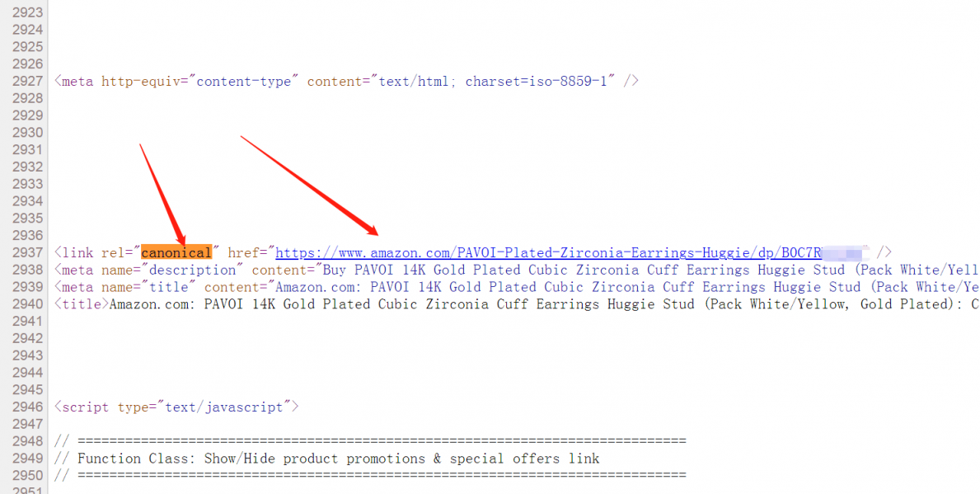Viewport: 980px width, 494px height.
Task: Click line number 2945
Action: (x=27, y=390)
